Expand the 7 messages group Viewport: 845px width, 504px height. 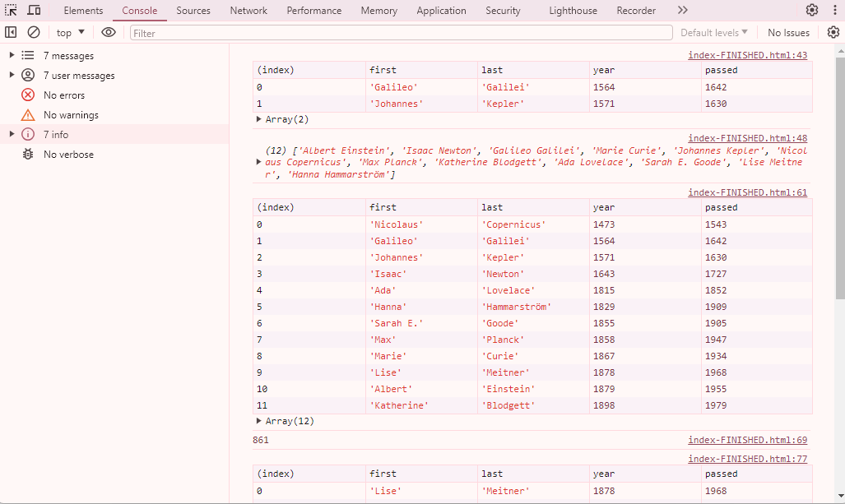[x=12, y=55]
